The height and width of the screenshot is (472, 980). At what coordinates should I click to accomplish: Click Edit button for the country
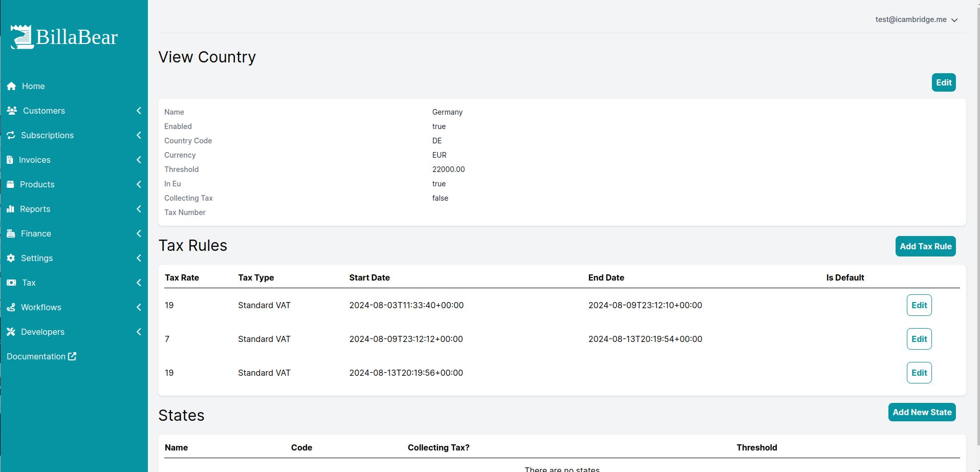pyautogui.click(x=944, y=82)
